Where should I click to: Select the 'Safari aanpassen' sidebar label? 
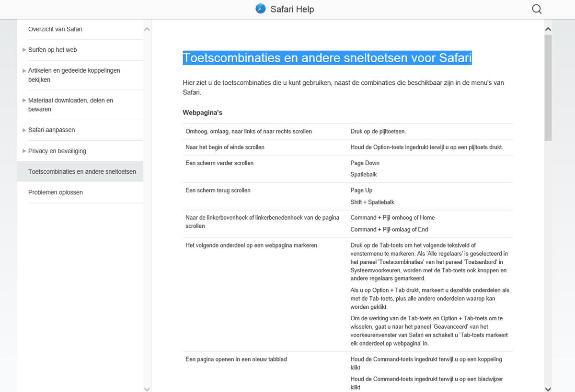(52, 130)
